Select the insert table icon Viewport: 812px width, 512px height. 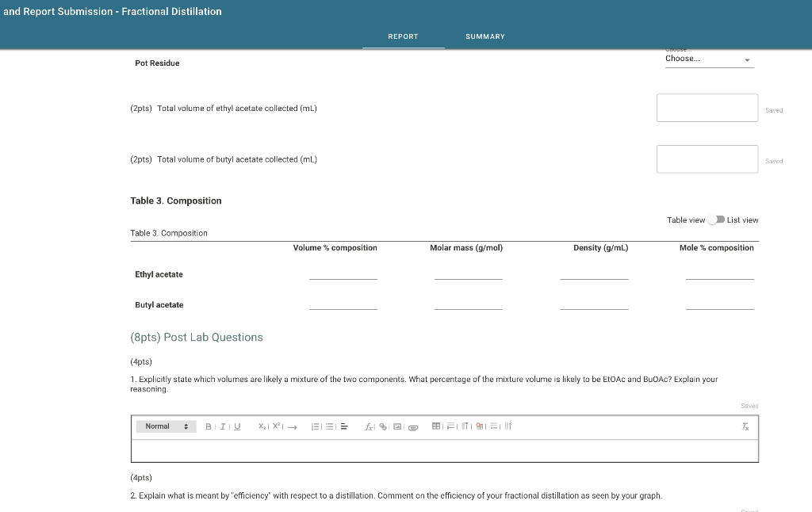[435, 426]
